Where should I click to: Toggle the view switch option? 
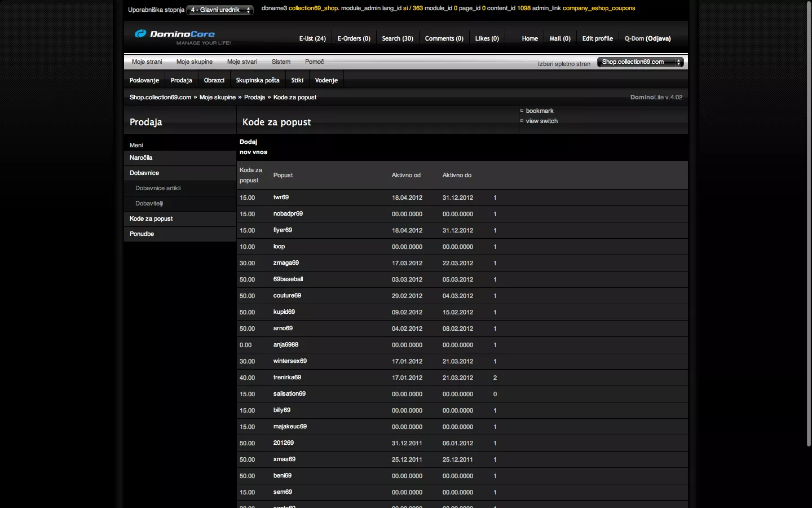[541, 121]
